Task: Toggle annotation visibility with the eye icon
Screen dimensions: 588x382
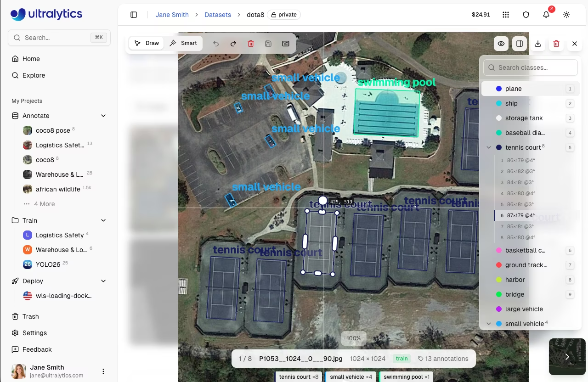Action: [x=501, y=44]
